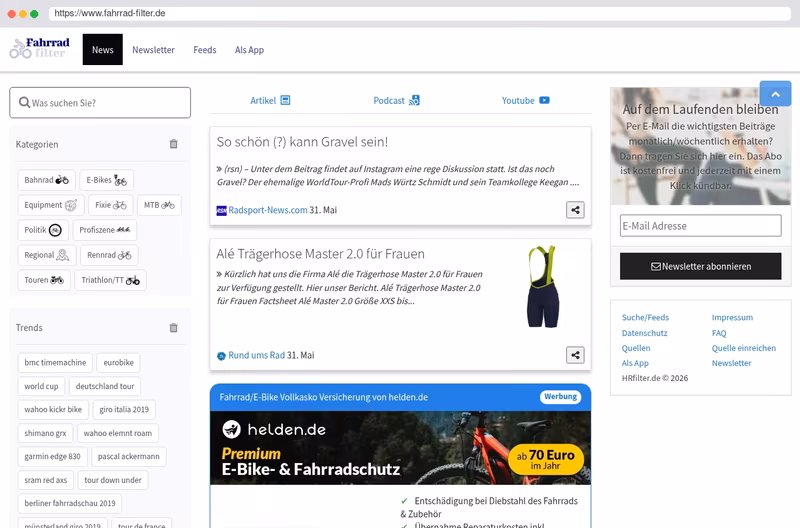Open the Newsletter navigation item

(x=153, y=50)
